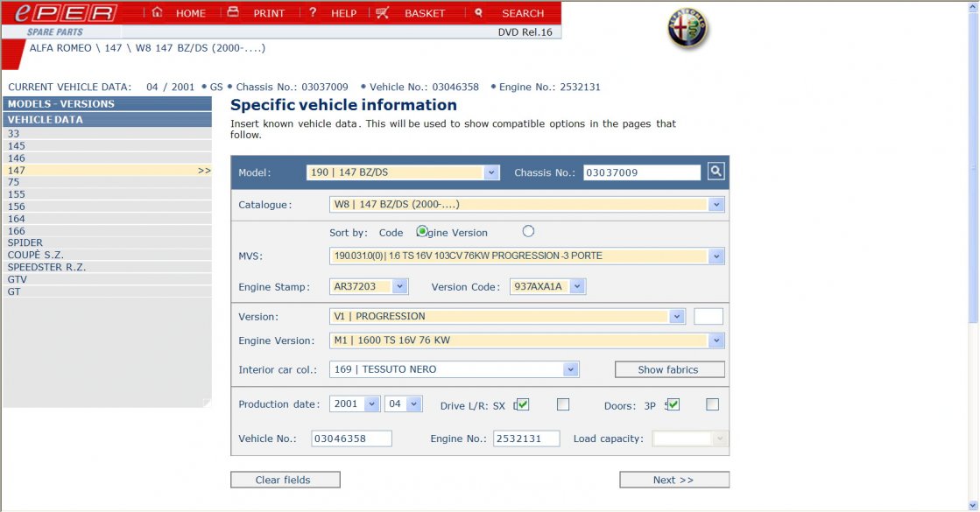Open the Interior car colour dropdown

point(570,369)
